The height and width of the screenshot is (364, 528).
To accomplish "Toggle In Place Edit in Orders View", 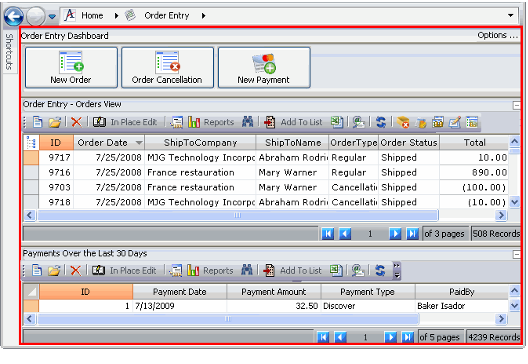I will 125,122.
